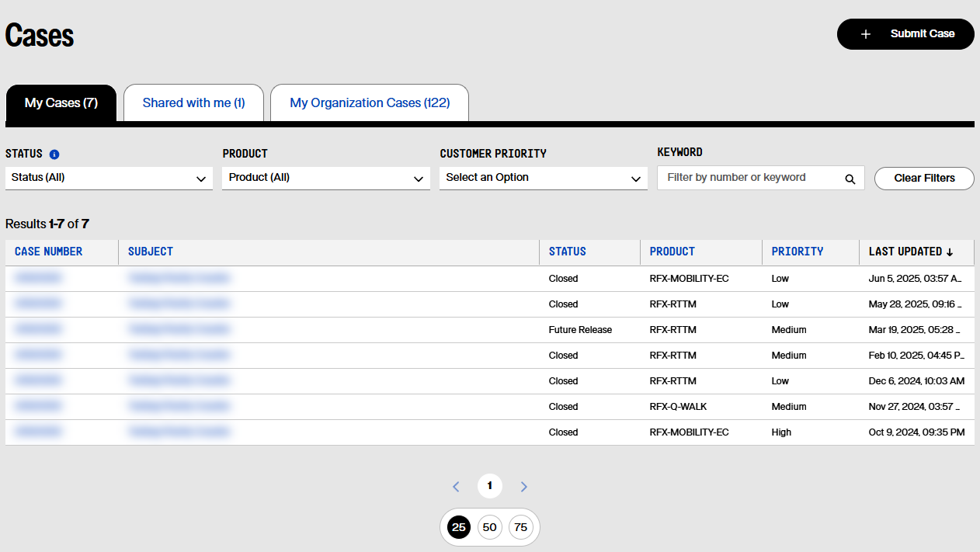980x552 pixels.
Task: Click the 'Oct 9, 2024, 09:35 PM' cell
Action: [x=917, y=432]
